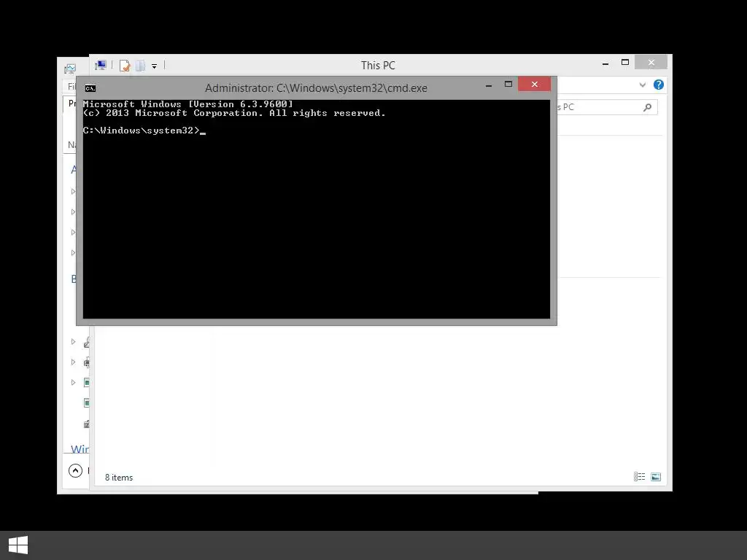Screen dimensions: 747x560
Task: Click the Task Manager title bar icon behind
Action: 70,69
